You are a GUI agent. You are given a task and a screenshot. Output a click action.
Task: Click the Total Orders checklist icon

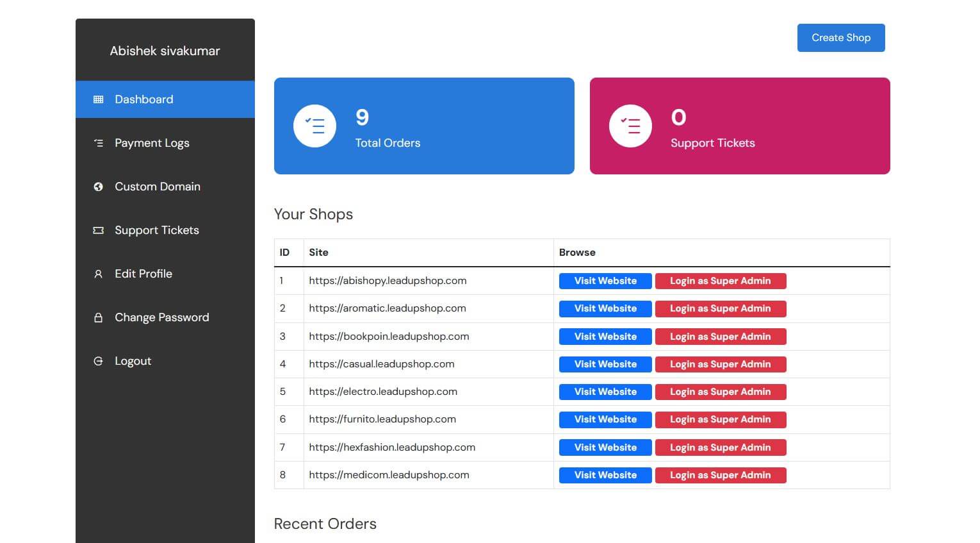point(314,126)
